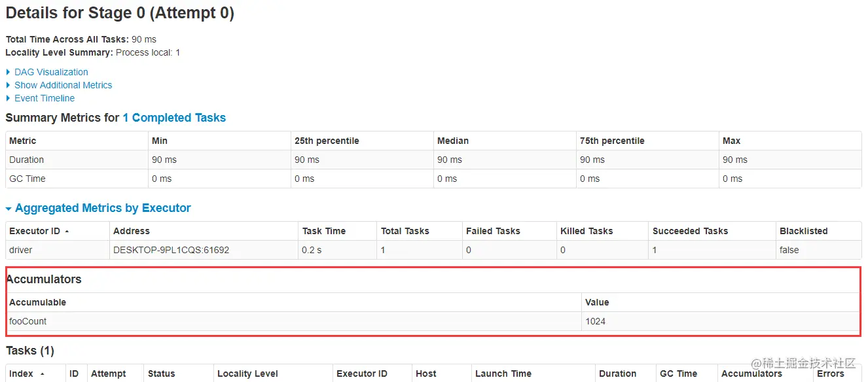Select the accumulator value 1024

[x=721, y=321]
